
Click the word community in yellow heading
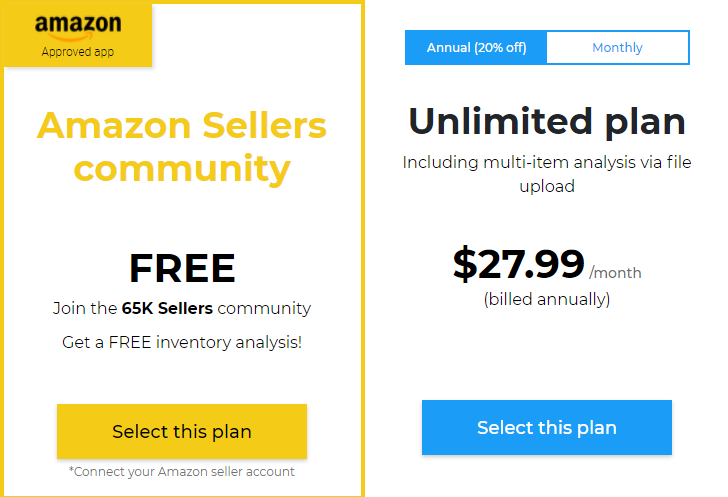182,169
